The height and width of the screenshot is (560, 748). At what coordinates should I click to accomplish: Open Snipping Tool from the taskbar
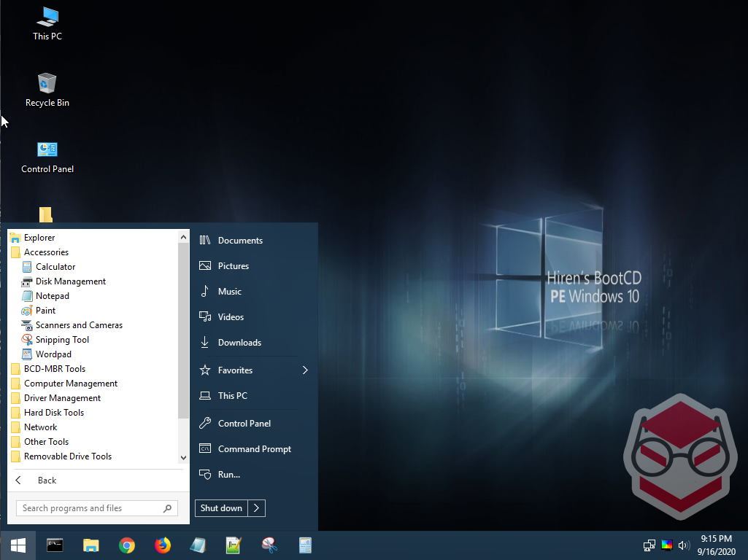pyautogui.click(x=269, y=545)
